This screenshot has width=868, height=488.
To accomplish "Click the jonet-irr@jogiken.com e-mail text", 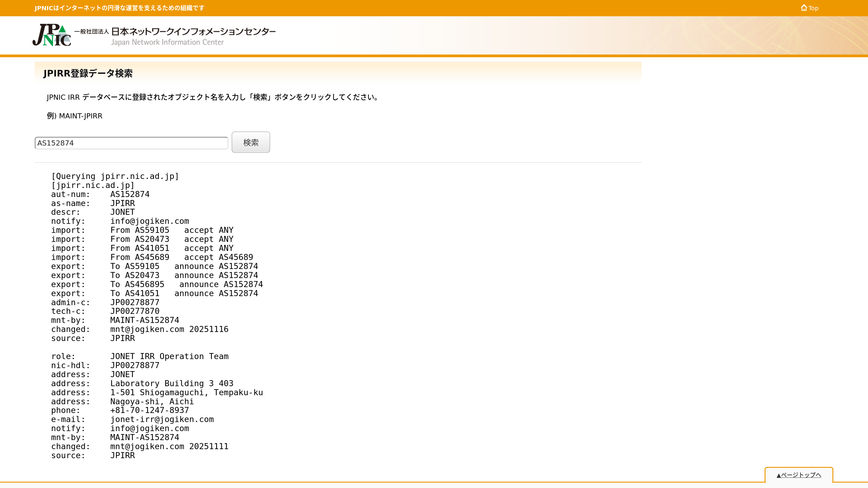I will point(162,419).
